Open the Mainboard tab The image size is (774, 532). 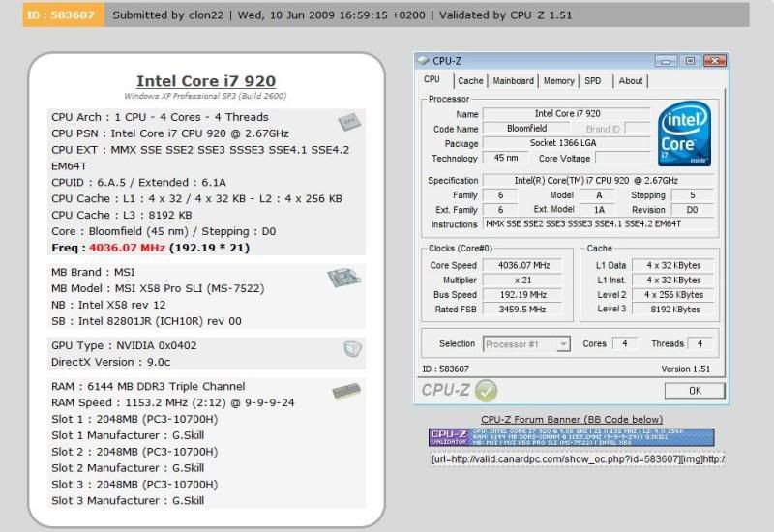click(x=514, y=81)
